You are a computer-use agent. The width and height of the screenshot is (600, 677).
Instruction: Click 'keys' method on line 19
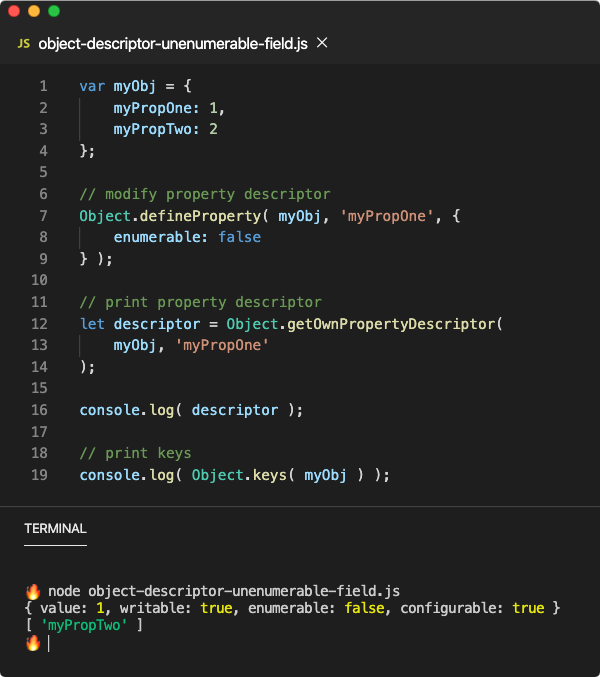point(270,475)
